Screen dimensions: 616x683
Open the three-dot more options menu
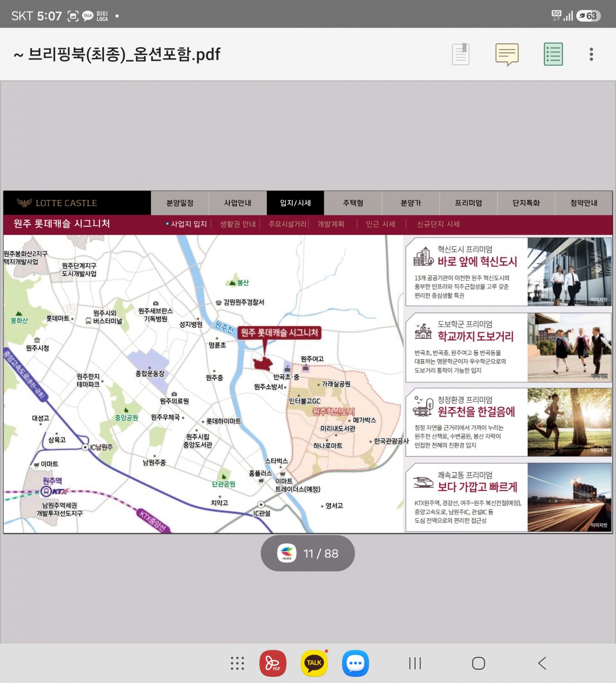(x=591, y=54)
